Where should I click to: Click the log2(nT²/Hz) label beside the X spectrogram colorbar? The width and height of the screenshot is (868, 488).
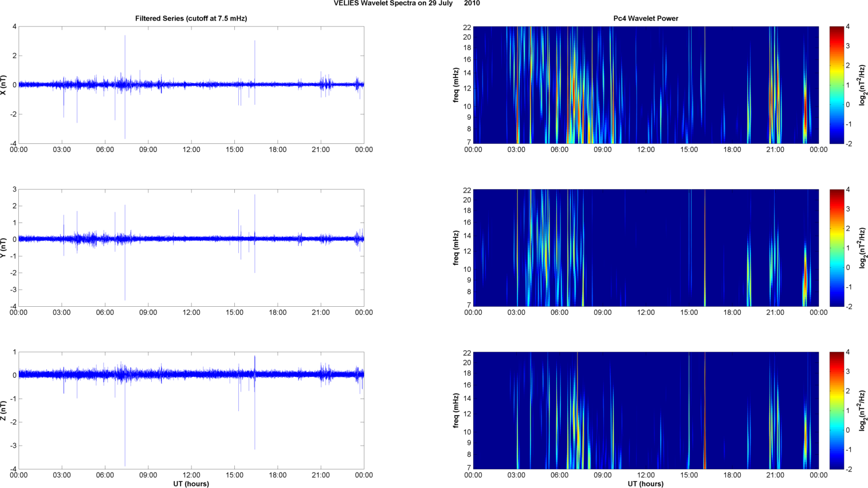(863, 85)
